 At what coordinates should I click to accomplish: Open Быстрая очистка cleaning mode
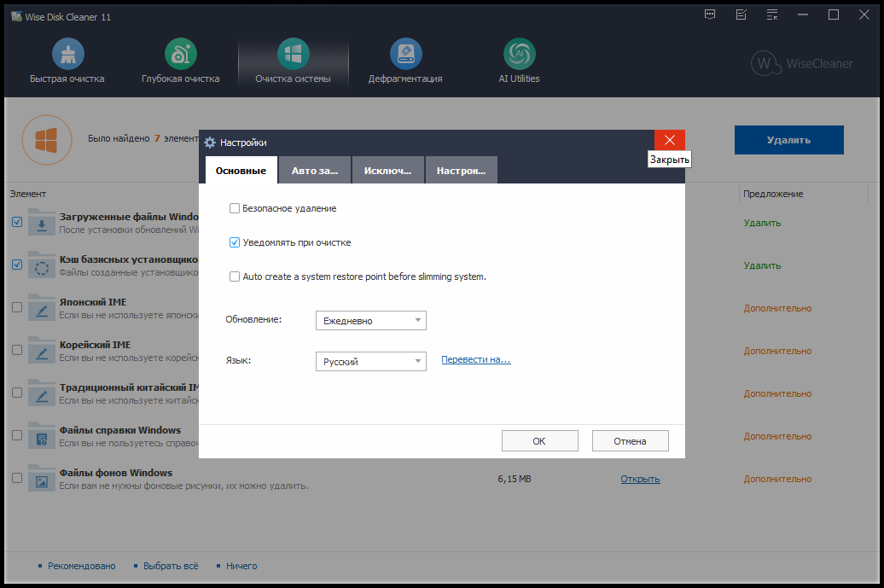point(67,61)
